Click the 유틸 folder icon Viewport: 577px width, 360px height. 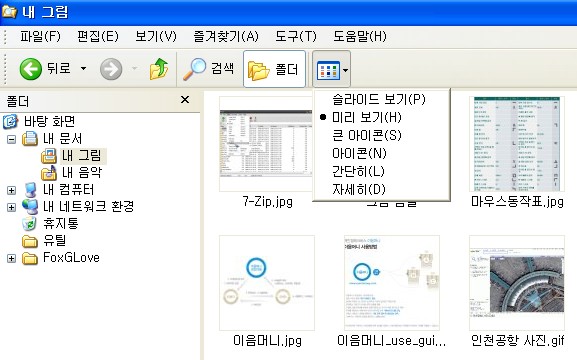tap(30, 241)
